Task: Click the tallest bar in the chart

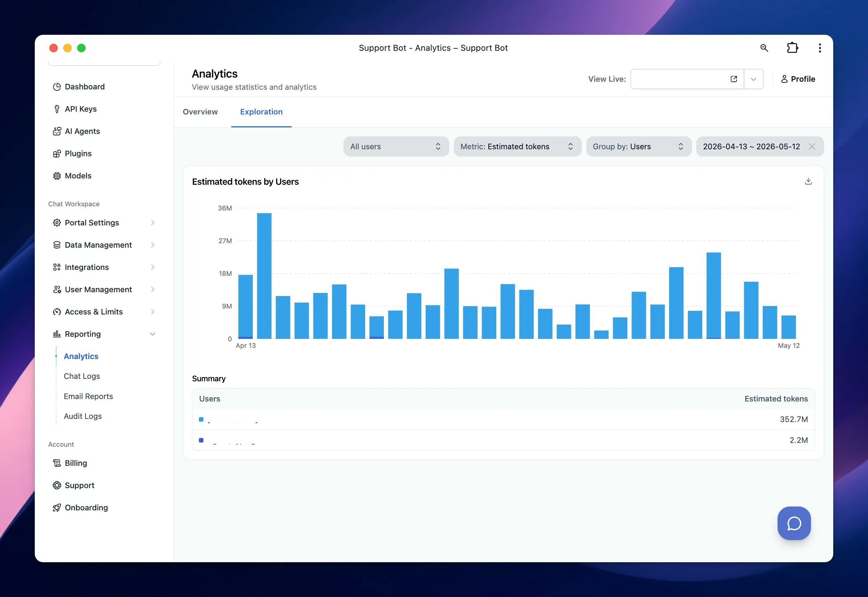Action: [x=264, y=276]
